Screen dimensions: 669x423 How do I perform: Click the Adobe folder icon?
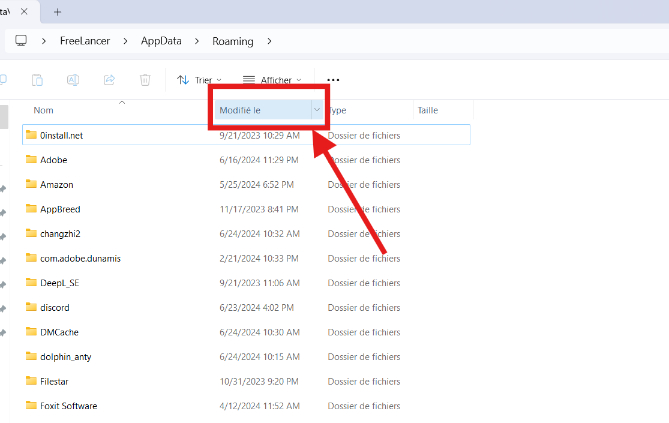tap(31, 159)
